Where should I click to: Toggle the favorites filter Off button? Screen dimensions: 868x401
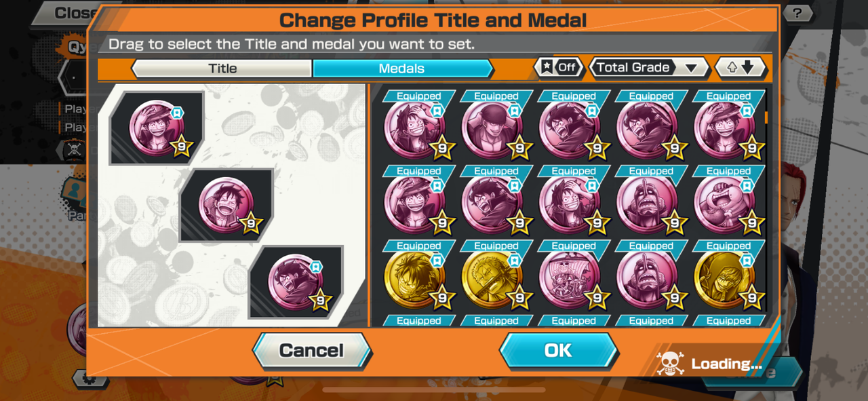tap(559, 67)
